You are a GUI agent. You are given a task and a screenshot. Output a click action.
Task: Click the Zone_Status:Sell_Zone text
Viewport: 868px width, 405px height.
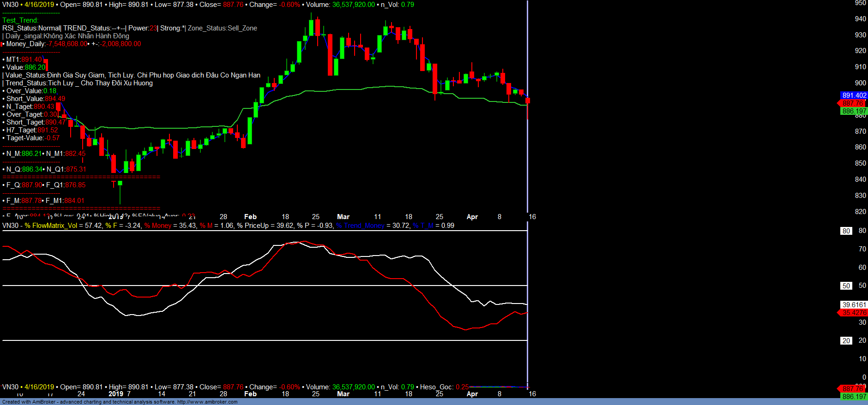(222, 28)
